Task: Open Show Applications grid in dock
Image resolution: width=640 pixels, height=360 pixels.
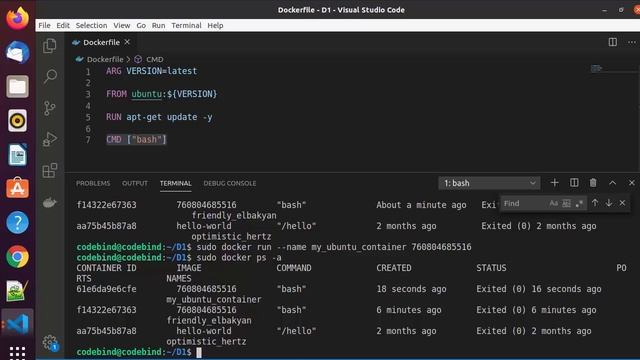Action: point(17,353)
